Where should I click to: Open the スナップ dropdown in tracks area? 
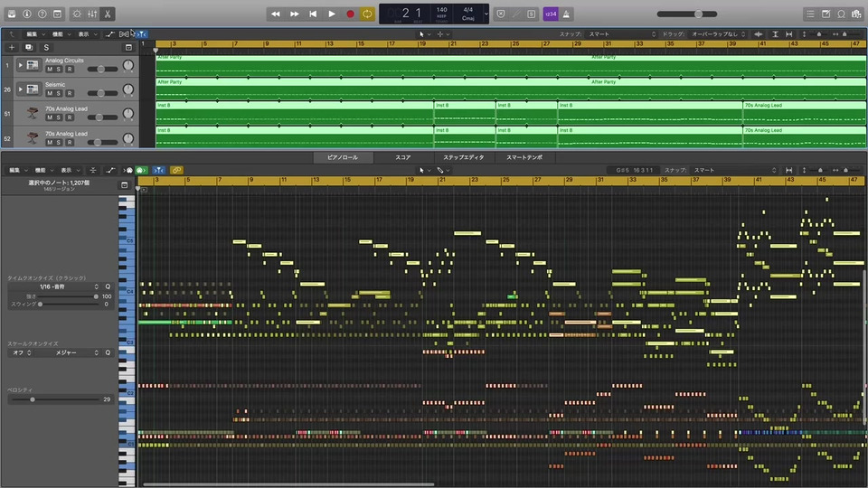coord(622,34)
